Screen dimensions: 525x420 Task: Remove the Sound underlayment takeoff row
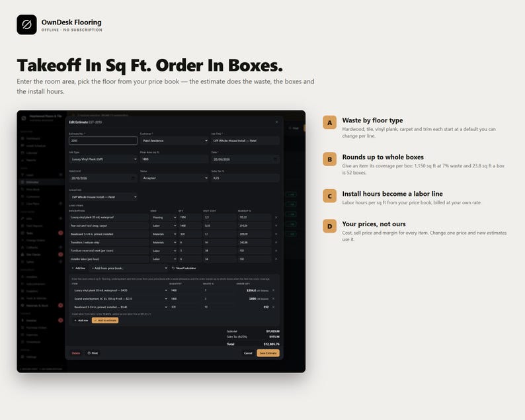click(273, 299)
